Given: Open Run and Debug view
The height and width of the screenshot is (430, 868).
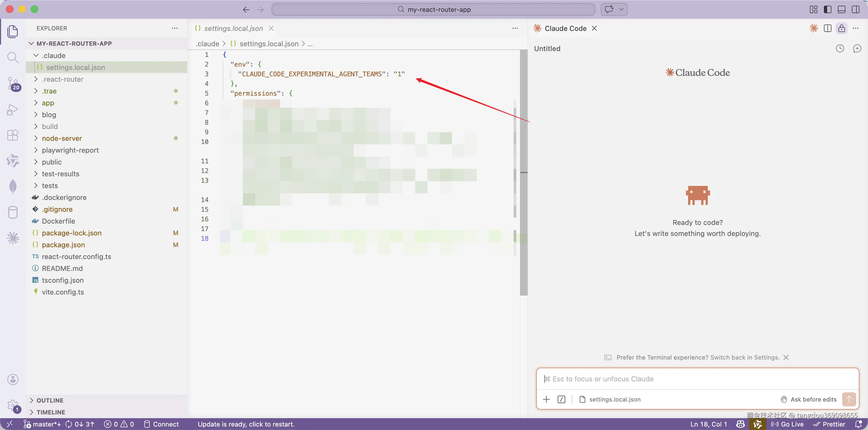Looking at the screenshot, I should [12, 110].
